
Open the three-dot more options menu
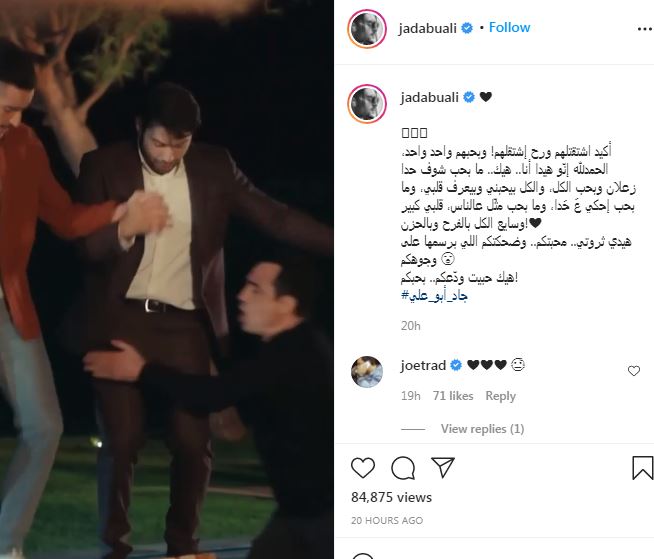[x=645, y=29]
